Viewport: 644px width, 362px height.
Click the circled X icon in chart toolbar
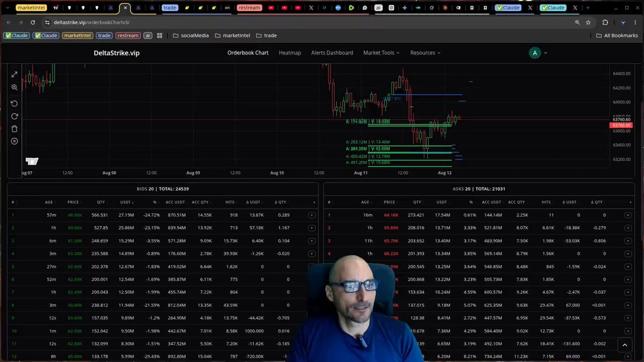click(14, 141)
